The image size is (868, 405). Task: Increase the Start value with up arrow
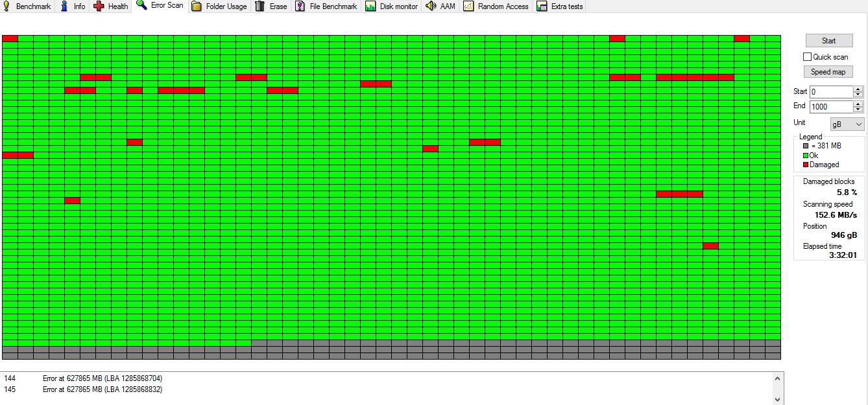[x=858, y=89]
